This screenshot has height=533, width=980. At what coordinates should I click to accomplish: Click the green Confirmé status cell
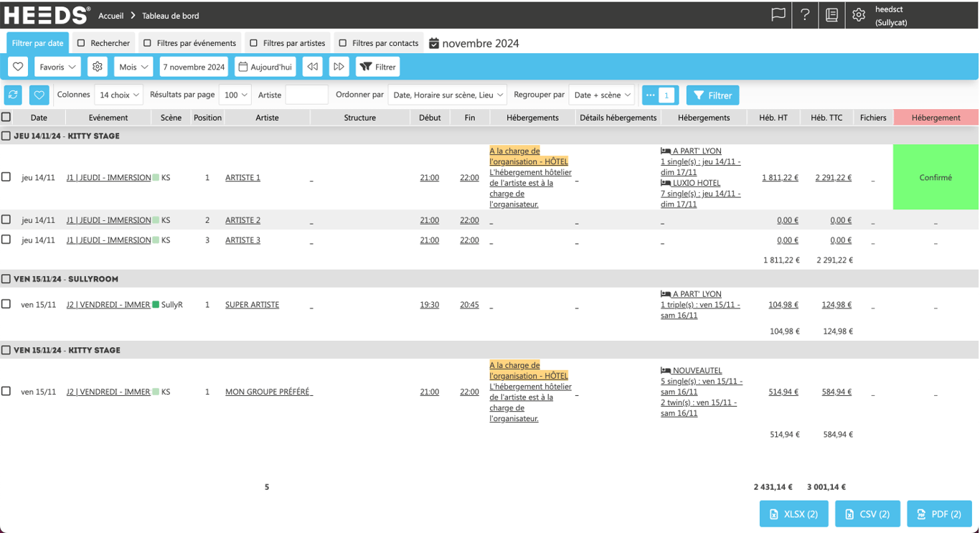(x=936, y=177)
